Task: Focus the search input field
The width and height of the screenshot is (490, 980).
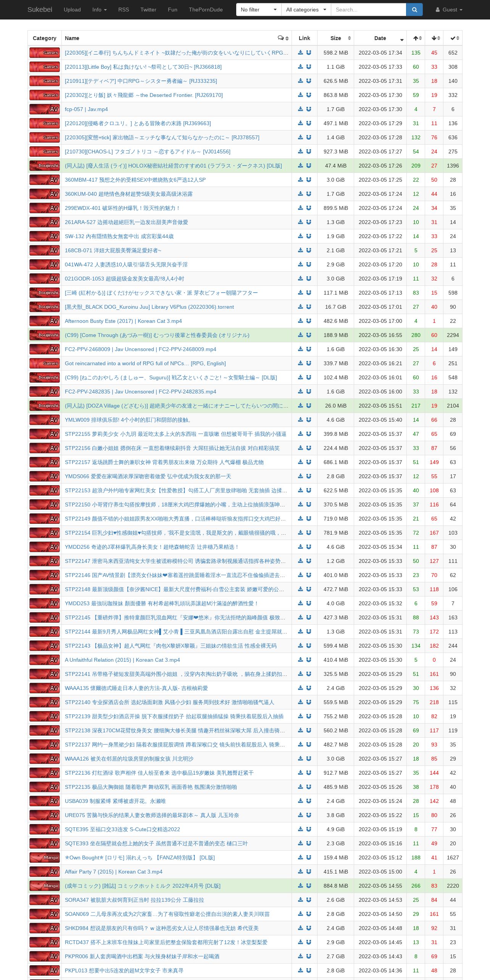Action: [368, 10]
